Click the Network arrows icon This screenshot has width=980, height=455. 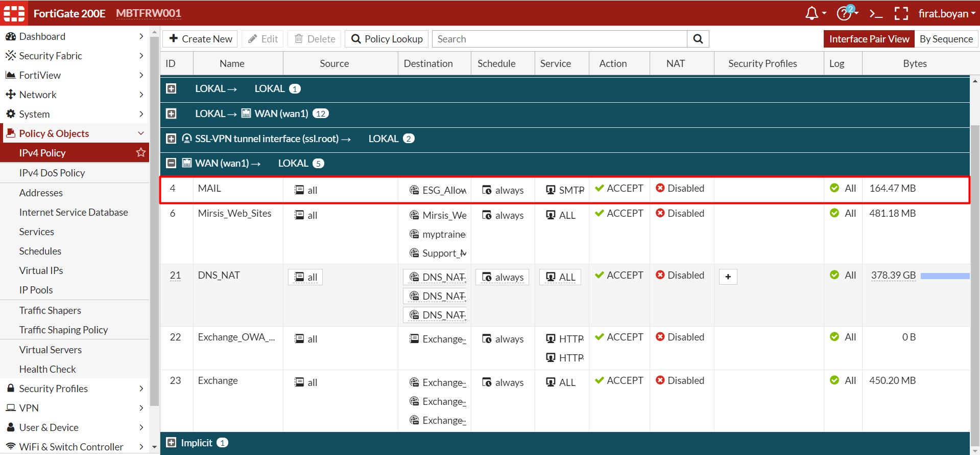tap(11, 94)
